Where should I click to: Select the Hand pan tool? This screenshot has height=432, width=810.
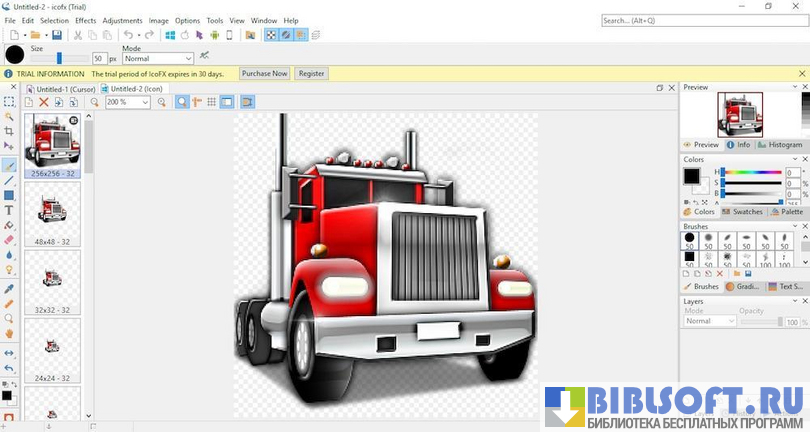tap(9, 333)
